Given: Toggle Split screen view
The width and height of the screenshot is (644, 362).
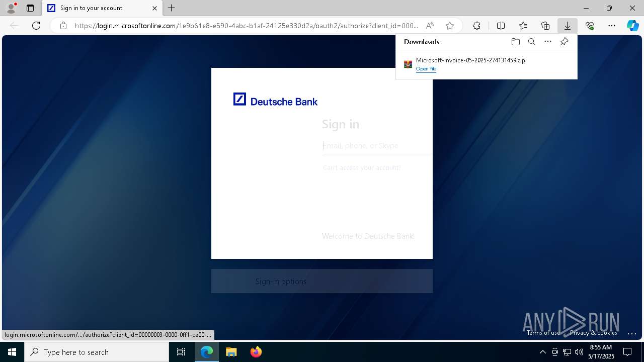Looking at the screenshot, I should click(x=501, y=26).
